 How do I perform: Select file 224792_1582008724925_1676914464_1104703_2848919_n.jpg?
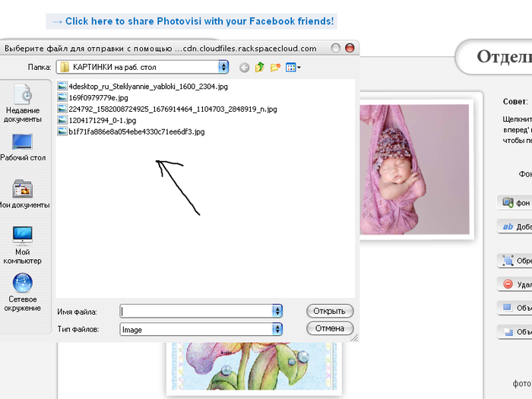(167, 109)
